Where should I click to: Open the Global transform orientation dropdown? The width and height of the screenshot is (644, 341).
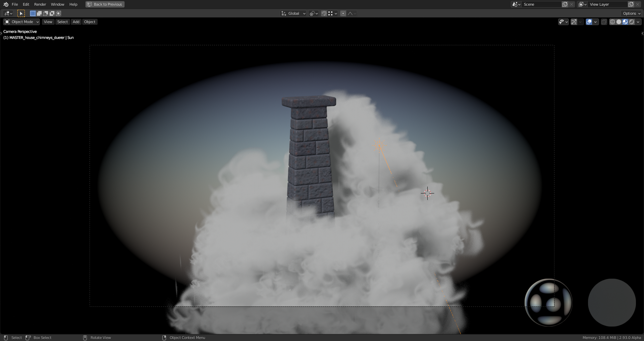[x=293, y=13]
